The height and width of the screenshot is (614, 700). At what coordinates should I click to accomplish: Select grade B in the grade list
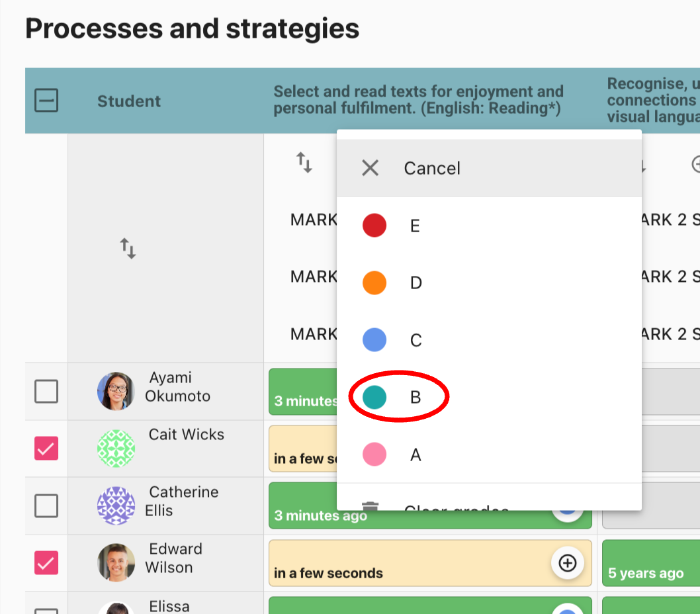coord(415,397)
